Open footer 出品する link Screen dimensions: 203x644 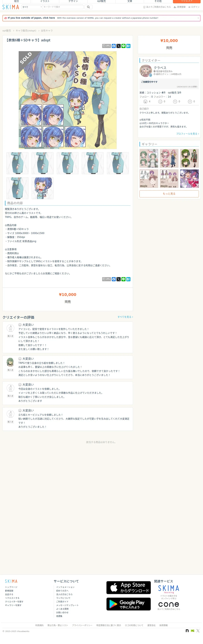click(9, 594)
